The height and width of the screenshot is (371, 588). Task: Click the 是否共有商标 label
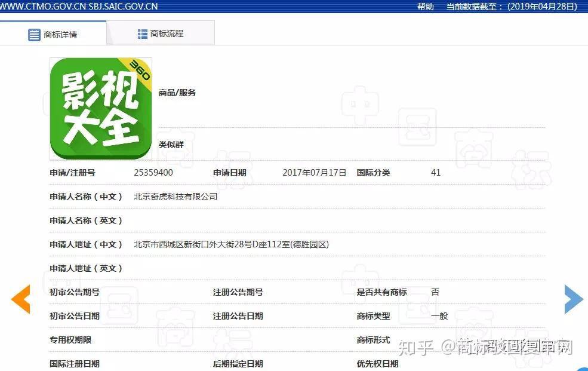[x=381, y=292]
